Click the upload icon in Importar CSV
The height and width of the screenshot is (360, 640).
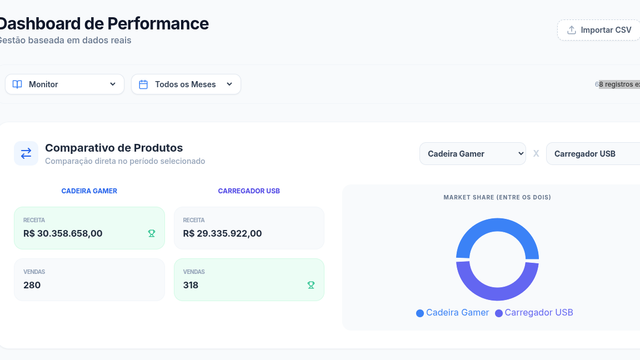tap(571, 30)
